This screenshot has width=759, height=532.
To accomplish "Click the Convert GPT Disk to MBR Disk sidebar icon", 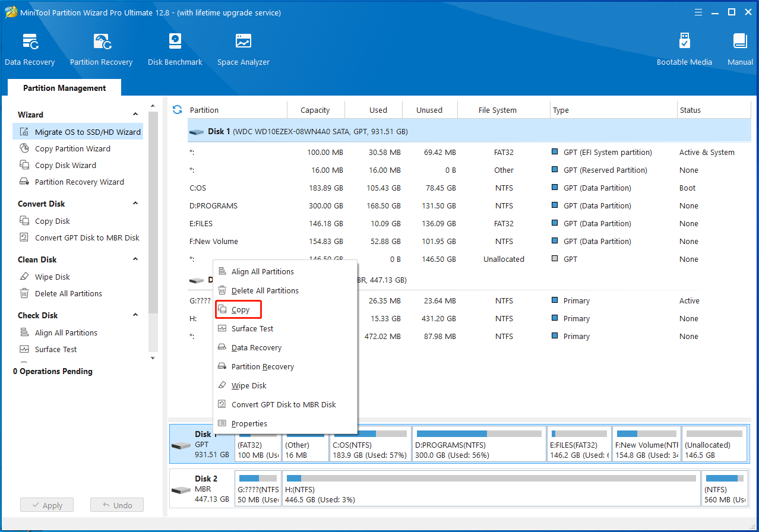I will pyautogui.click(x=24, y=237).
